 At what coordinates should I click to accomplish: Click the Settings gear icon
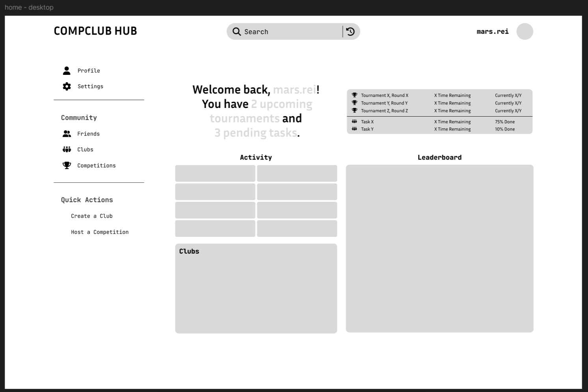pos(67,86)
